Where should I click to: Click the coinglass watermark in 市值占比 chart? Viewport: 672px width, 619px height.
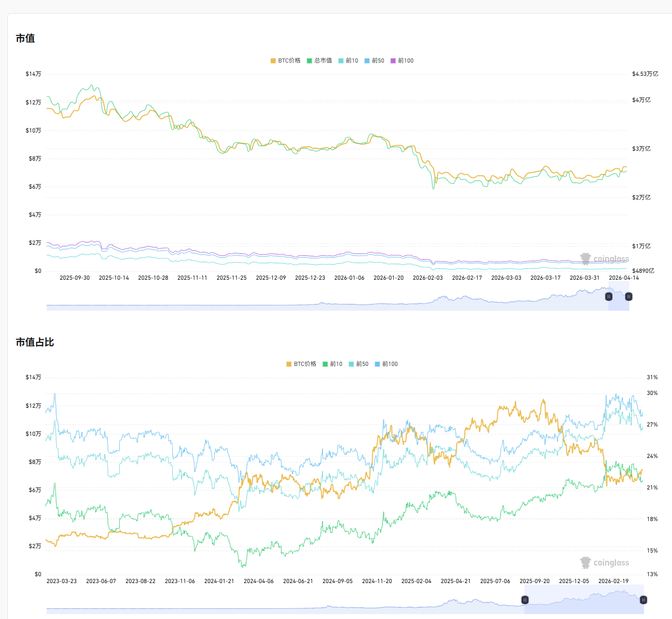(x=605, y=562)
